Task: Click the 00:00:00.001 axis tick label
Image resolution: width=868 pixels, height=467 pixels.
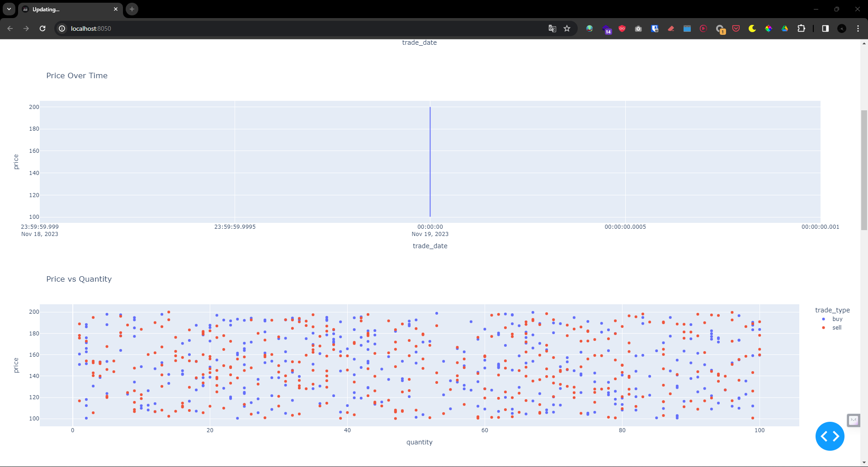Action: [820, 227]
